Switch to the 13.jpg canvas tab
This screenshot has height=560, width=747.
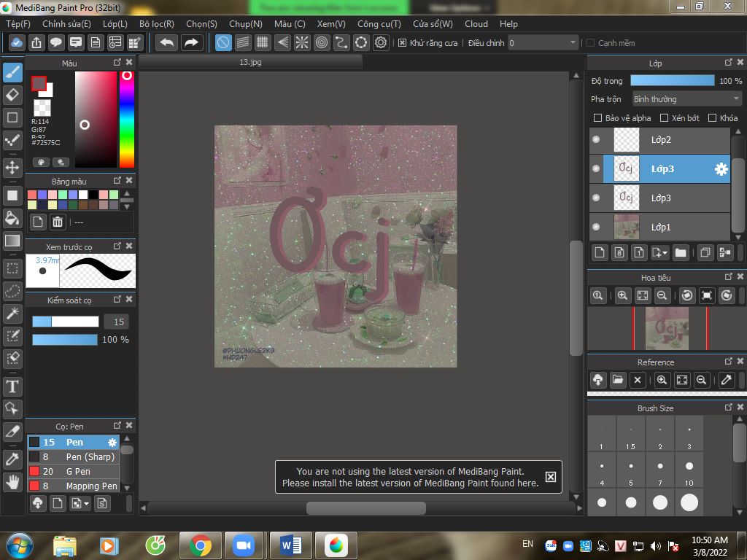tap(251, 62)
